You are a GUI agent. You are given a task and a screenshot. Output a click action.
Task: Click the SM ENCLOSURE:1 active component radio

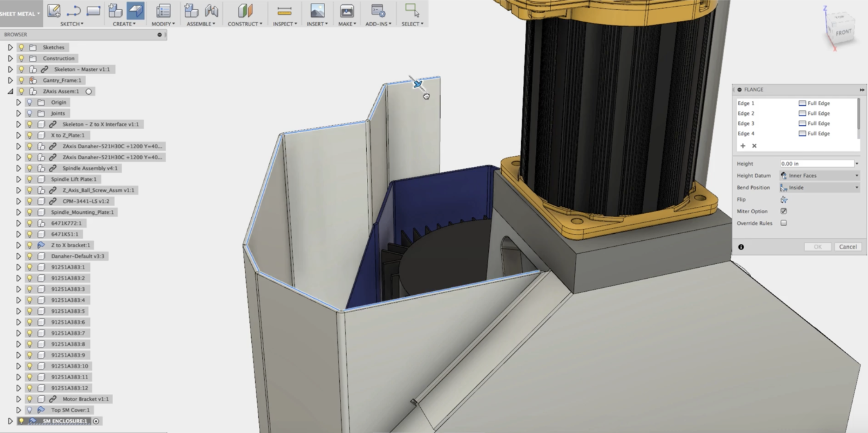(x=96, y=421)
